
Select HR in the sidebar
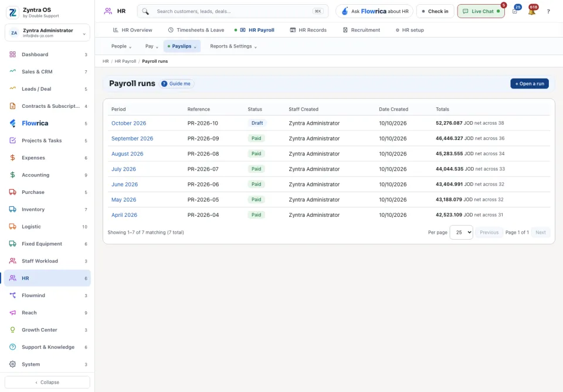pos(48,278)
